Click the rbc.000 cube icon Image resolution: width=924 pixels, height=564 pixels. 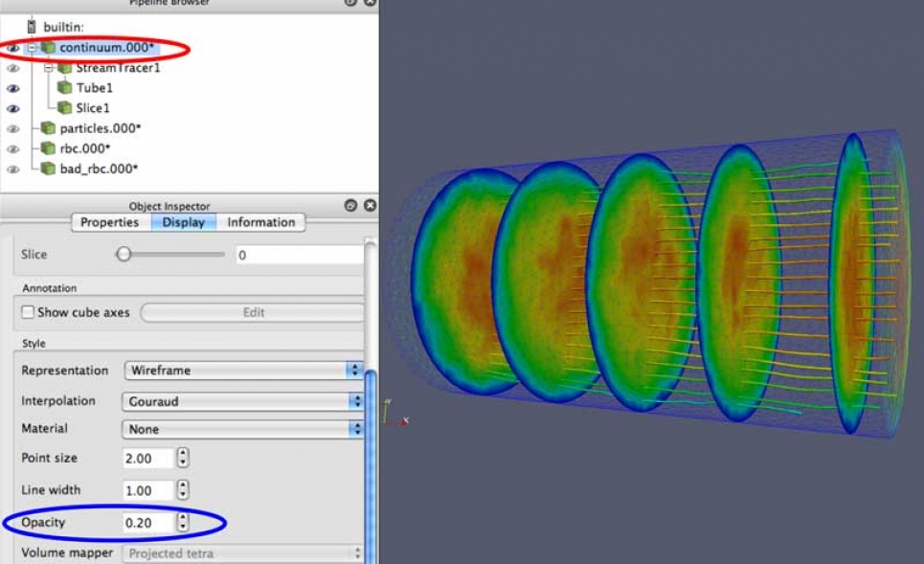[48, 148]
